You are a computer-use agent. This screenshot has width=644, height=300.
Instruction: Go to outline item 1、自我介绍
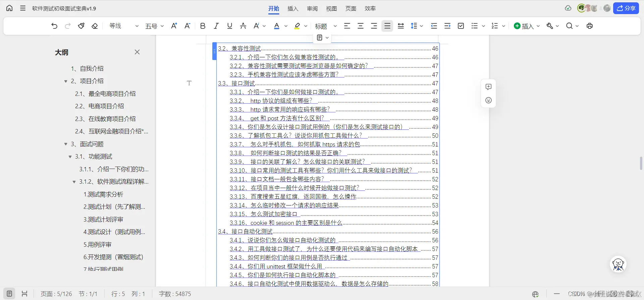click(x=87, y=69)
